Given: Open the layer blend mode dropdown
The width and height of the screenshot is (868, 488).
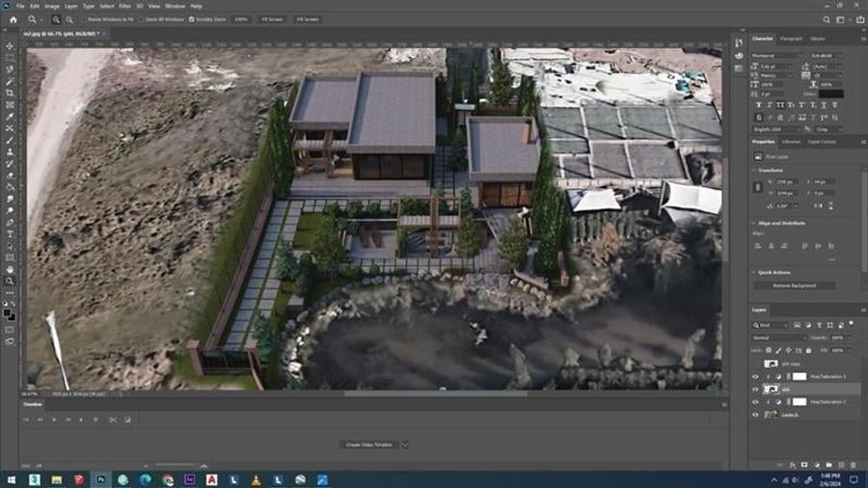Looking at the screenshot, I should (777, 338).
